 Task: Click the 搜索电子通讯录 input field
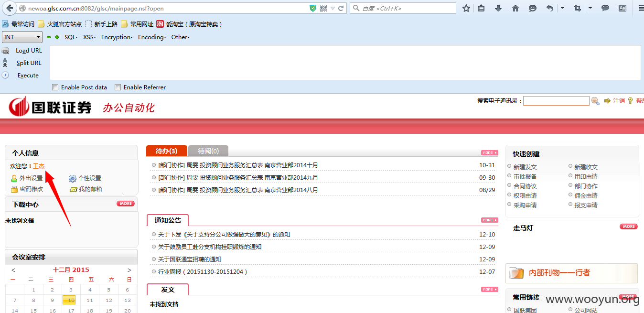tap(556, 101)
